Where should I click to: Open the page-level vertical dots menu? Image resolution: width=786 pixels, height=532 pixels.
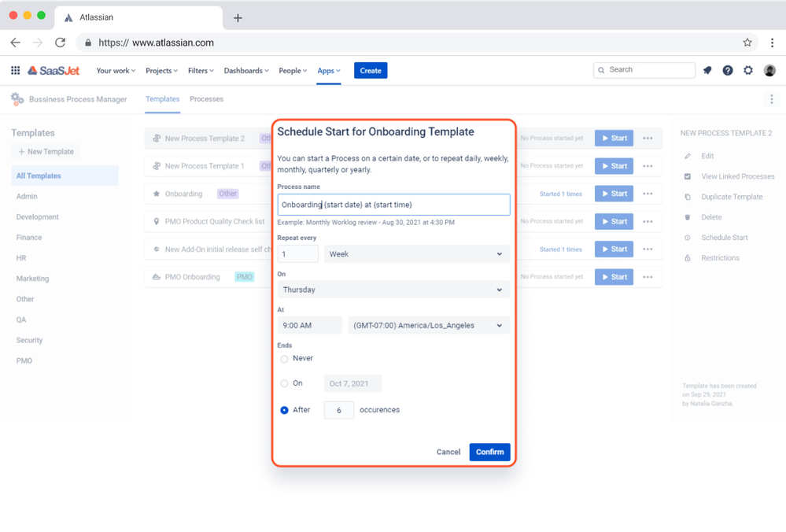pyautogui.click(x=772, y=99)
